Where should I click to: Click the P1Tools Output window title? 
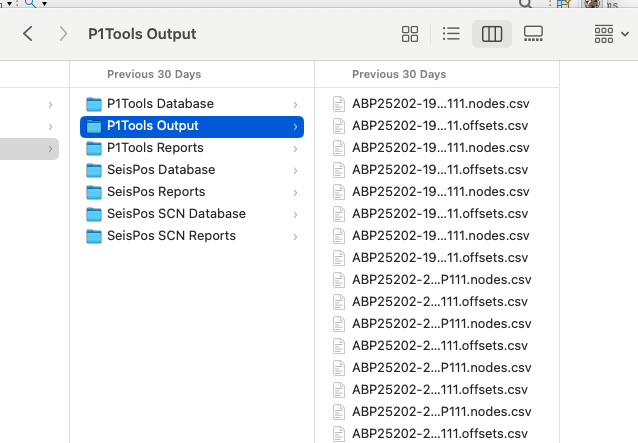[141, 34]
